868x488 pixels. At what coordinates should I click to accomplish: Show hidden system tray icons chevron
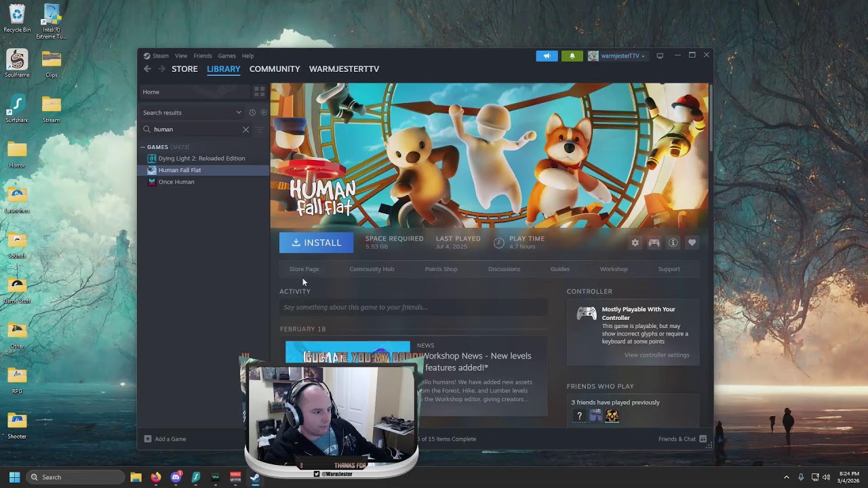click(x=787, y=477)
